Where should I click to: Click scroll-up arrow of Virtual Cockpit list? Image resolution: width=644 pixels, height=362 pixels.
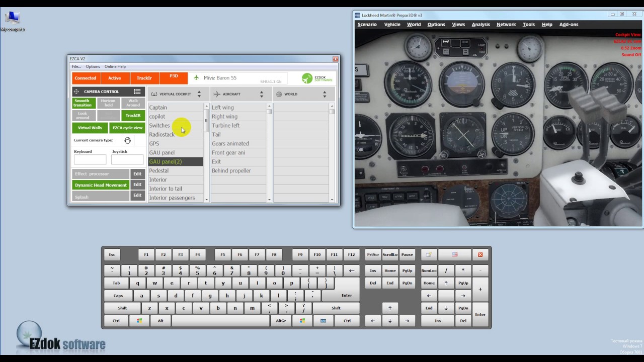tap(206, 106)
